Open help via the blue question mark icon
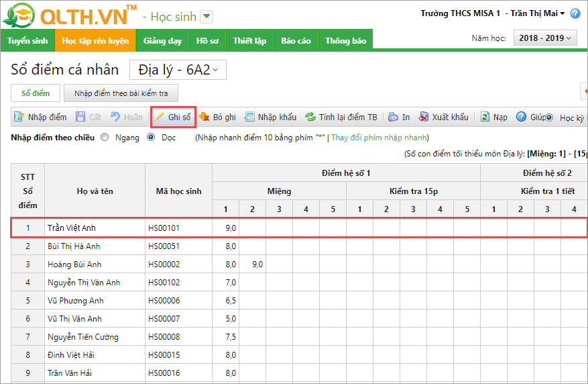Viewport: 588px width, 384px height. pos(521,117)
